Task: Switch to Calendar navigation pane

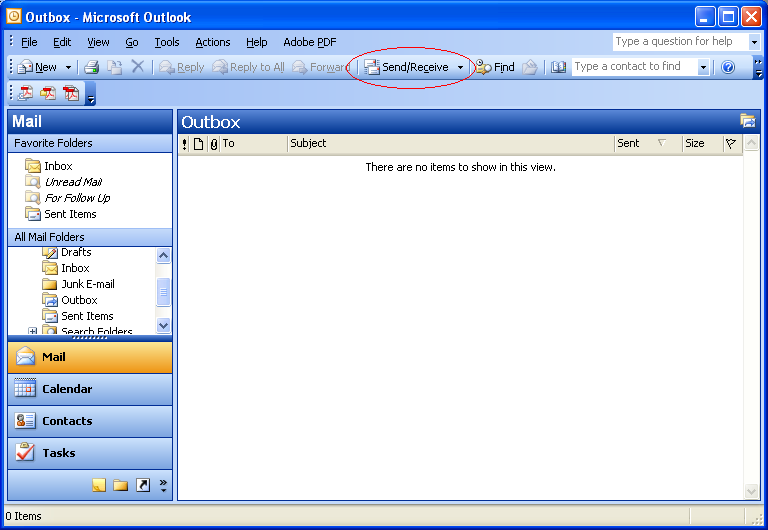Action: 90,389
